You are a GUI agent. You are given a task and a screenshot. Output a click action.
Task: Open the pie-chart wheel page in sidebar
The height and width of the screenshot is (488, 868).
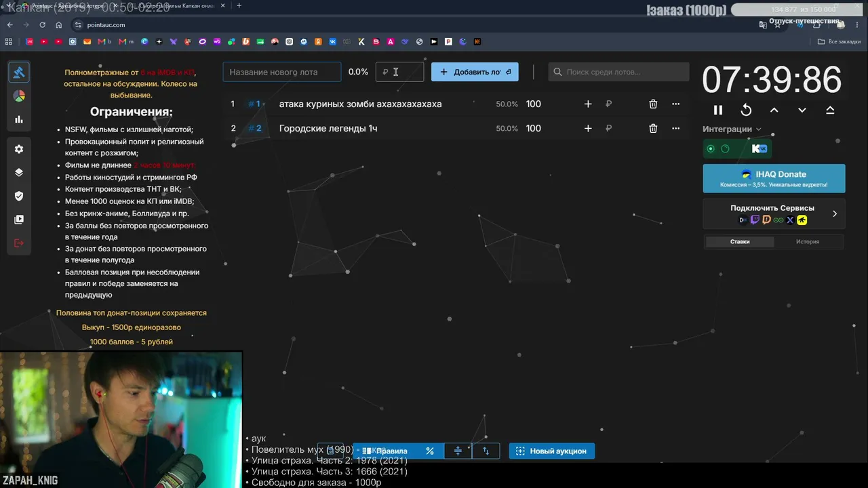point(19,96)
